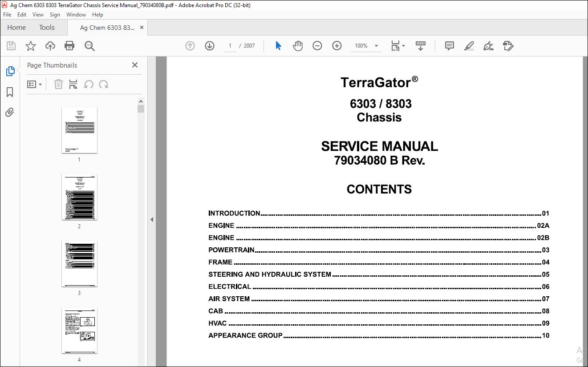588x367 pixels.
Task: Click STEERING AND HYDRAULIC SYSTEM entry
Action: tap(379, 274)
